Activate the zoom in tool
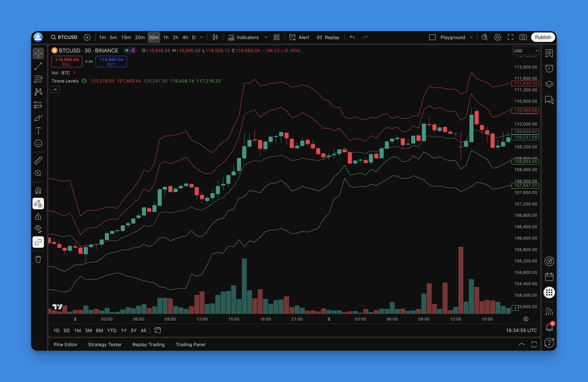The width and height of the screenshot is (588, 382). tap(38, 173)
